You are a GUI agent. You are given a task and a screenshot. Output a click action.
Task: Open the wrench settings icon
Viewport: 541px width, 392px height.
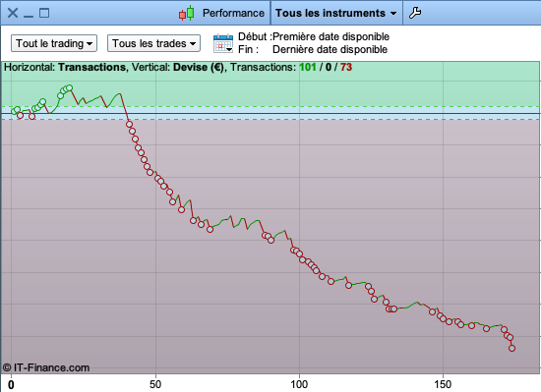click(x=415, y=13)
